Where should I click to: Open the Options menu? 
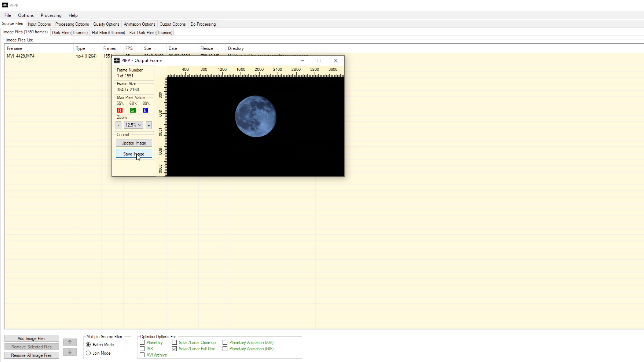click(25, 15)
